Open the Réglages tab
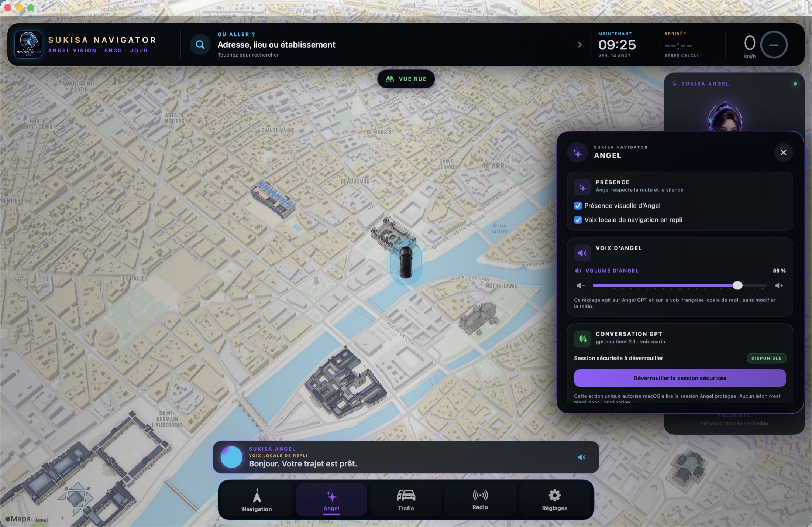The image size is (812, 527). click(x=554, y=500)
